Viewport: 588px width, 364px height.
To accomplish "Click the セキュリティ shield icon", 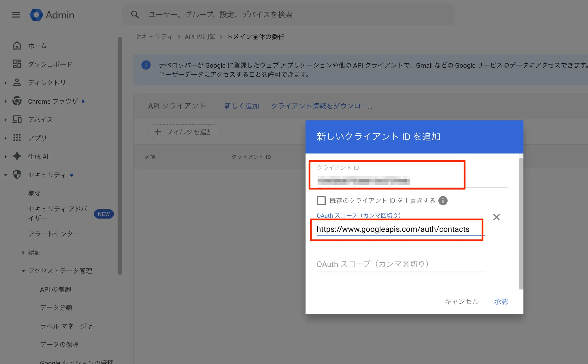I will pos(17,175).
